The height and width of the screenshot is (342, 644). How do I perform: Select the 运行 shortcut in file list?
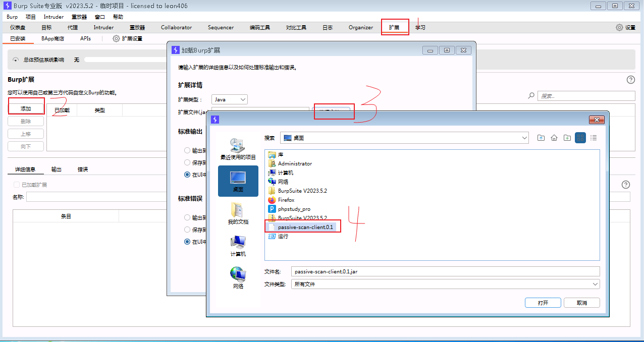278,236
